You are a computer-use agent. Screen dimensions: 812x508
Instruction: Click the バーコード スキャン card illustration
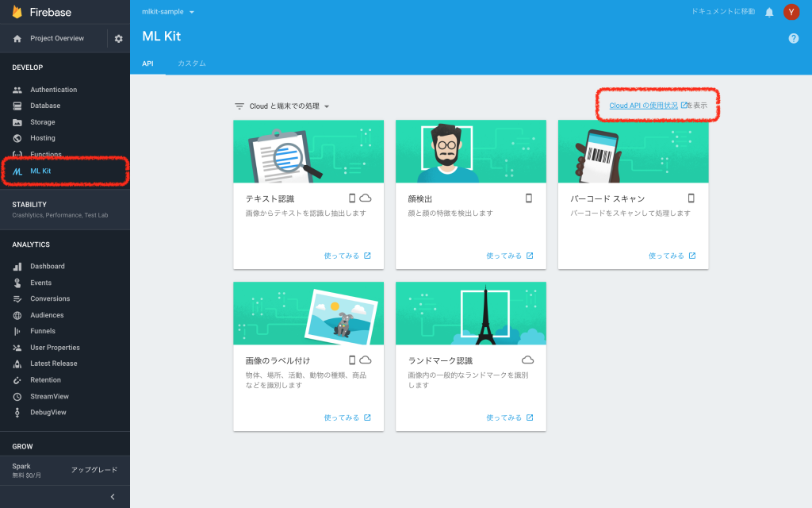click(x=633, y=152)
